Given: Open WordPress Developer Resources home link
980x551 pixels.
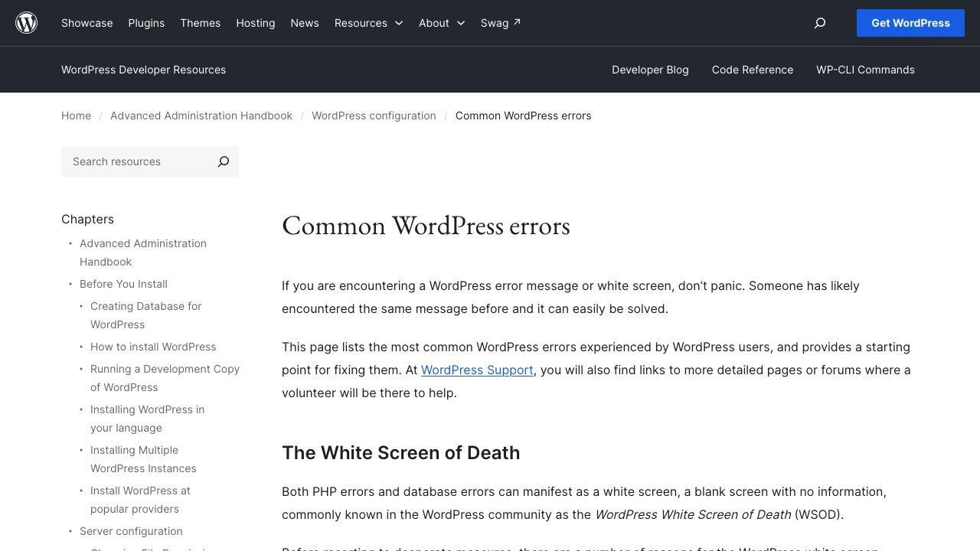Looking at the screenshot, I should point(143,70).
